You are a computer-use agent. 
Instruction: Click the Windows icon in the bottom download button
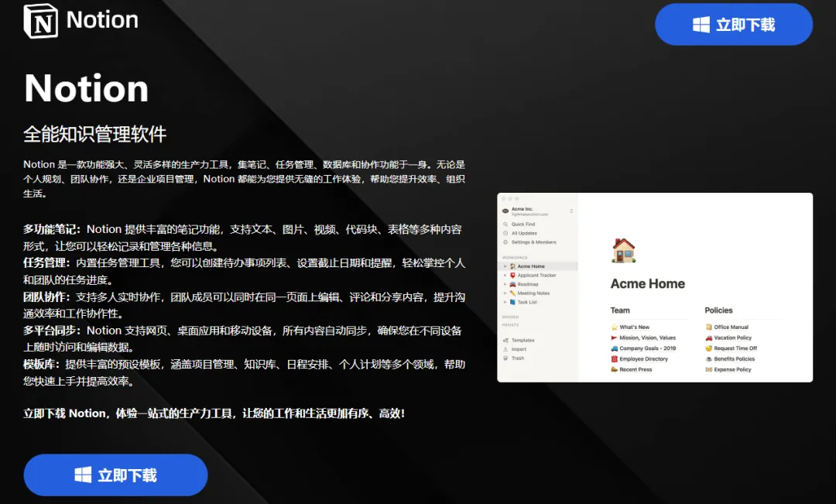coord(83,475)
